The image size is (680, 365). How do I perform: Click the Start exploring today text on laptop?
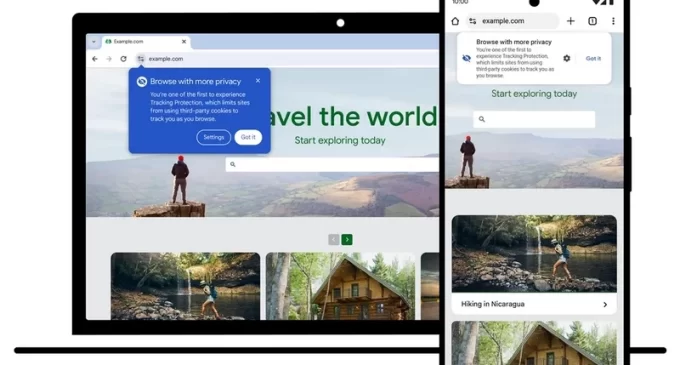pos(340,140)
